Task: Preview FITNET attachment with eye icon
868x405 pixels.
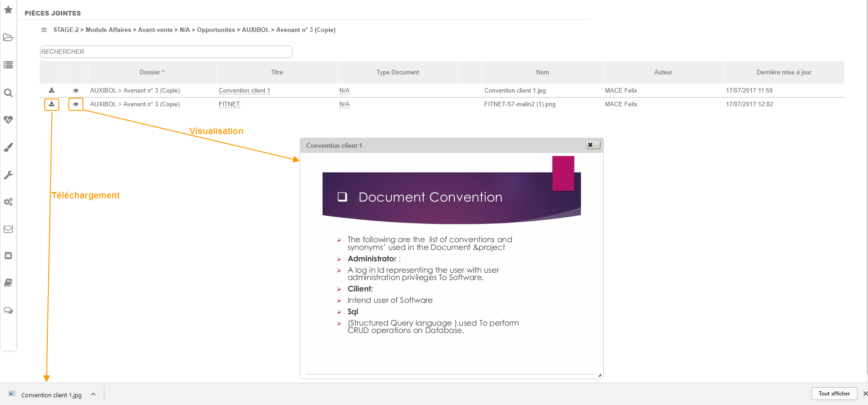Action: tap(76, 104)
